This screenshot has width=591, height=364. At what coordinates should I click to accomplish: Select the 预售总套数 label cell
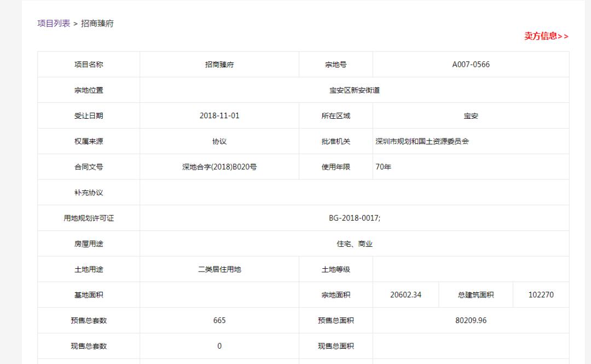pos(89,320)
